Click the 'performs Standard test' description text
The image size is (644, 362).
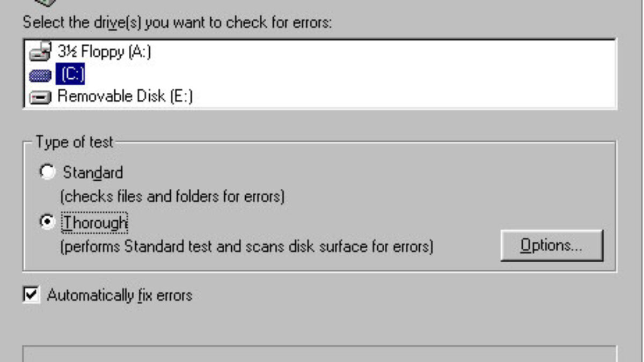tap(246, 247)
